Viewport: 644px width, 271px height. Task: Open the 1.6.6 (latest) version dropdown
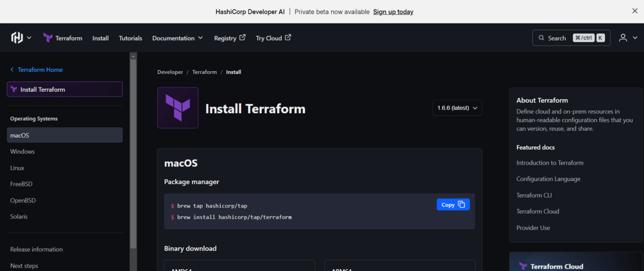tap(457, 108)
